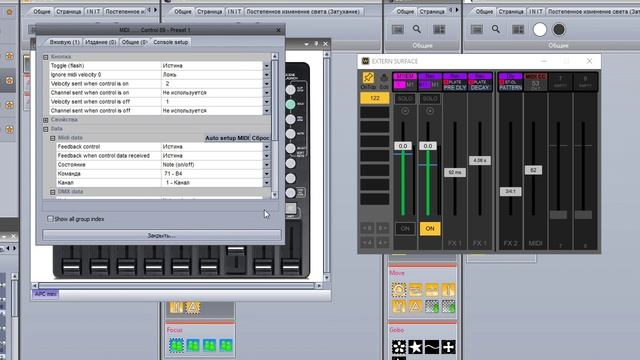Open the console panel's dropdown arrow icon
640x360 pixels.
pyautogui.click(x=307, y=44)
